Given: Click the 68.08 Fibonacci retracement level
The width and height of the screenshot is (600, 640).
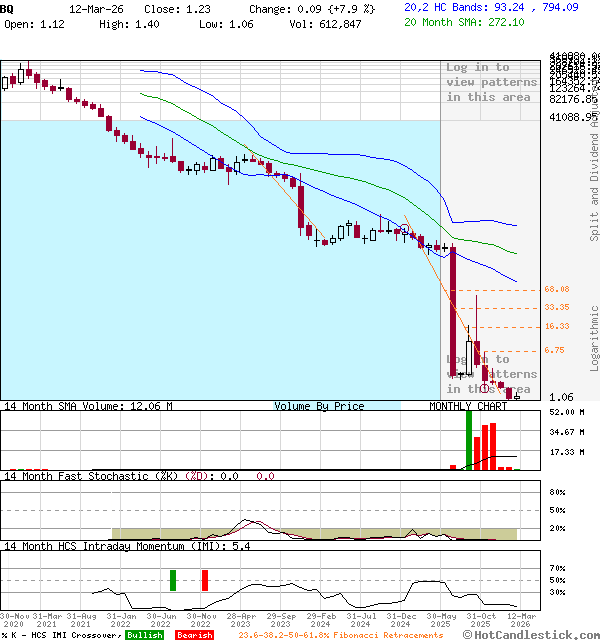Looking at the screenshot, I should 557,289.
